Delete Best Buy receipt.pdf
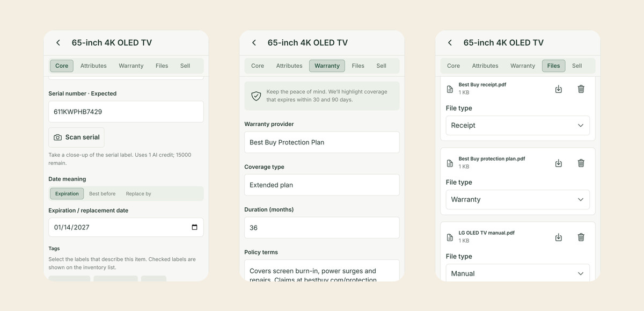This screenshot has width=644, height=311. point(581,89)
